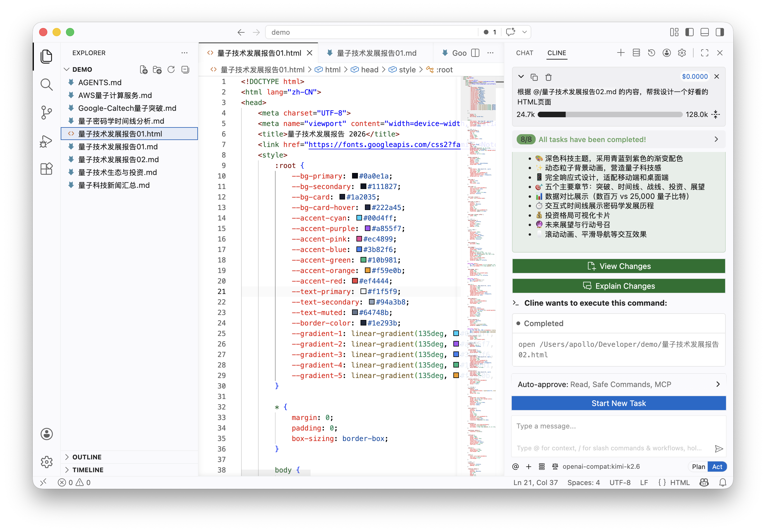This screenshot has height=532, width=766.
Task: Open the Explorer view in activity bar
Action: (46, 56)
